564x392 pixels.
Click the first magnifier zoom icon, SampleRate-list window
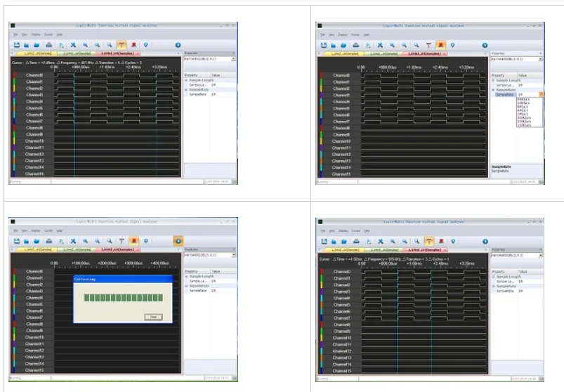coord(392,46)
